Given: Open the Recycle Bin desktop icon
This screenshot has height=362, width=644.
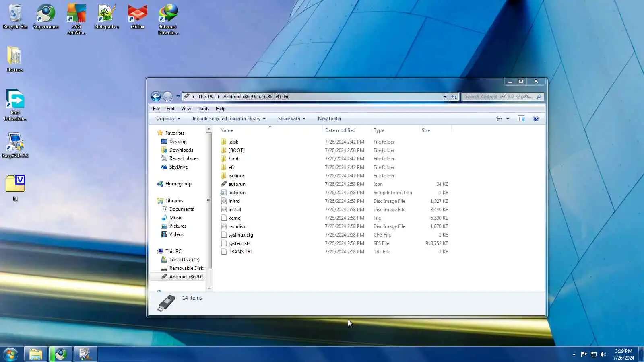Looking at the screenshot, I should click(15, 17).
